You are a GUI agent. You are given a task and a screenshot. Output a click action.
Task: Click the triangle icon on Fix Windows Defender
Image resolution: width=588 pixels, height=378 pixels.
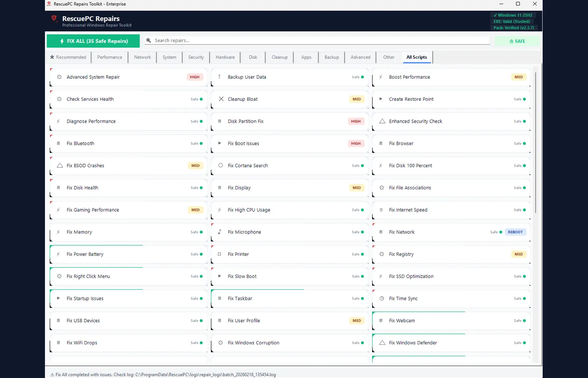pyautogui.click(x=382, y=343)
